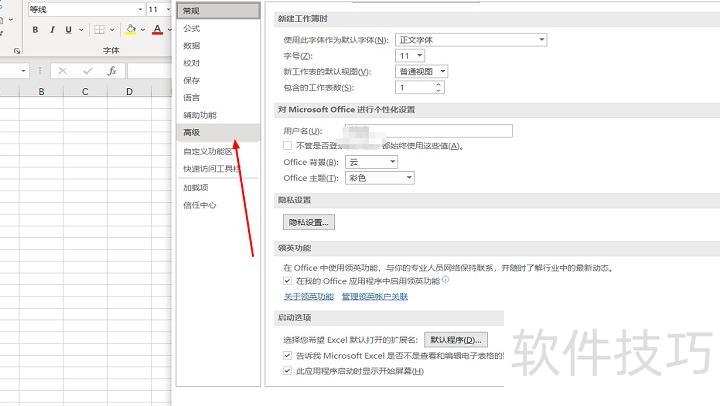Open the underline style dropdown arrow

pyautogui.click(x=81, y=30)
